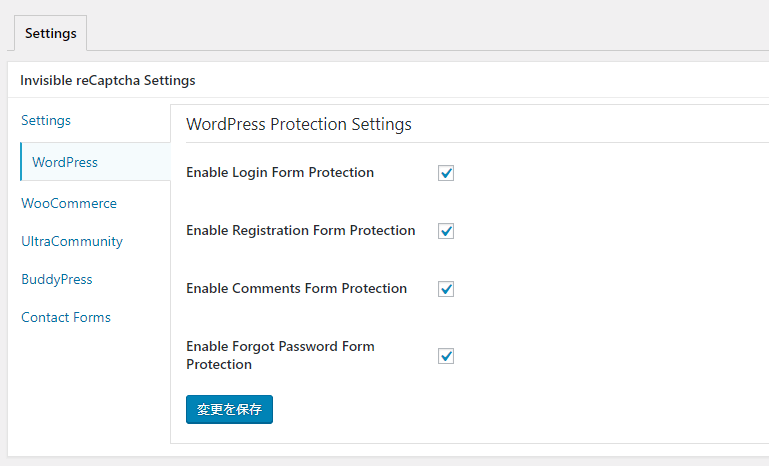Click the Enable Comments Form Protection label
Screen dimensions: 769x466
297,288
